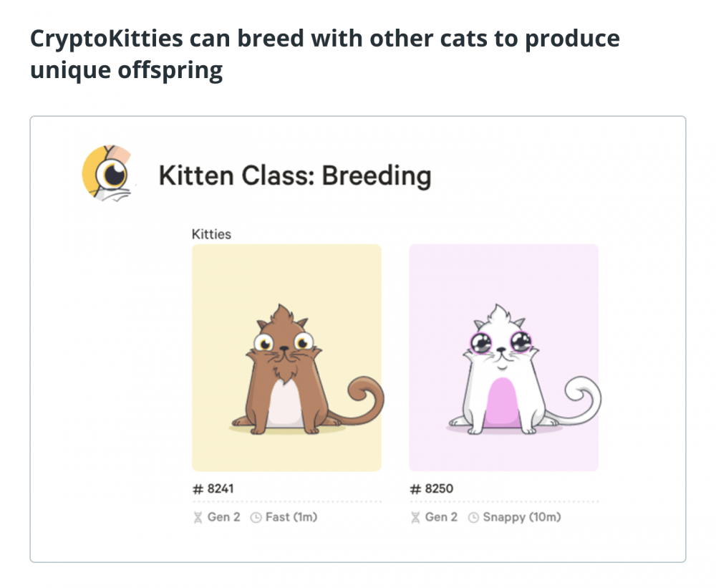The height and width of the screenshot is (588, 716).
Task: Open the white kitty #8250 card
Action: click(x=503, y=357)
